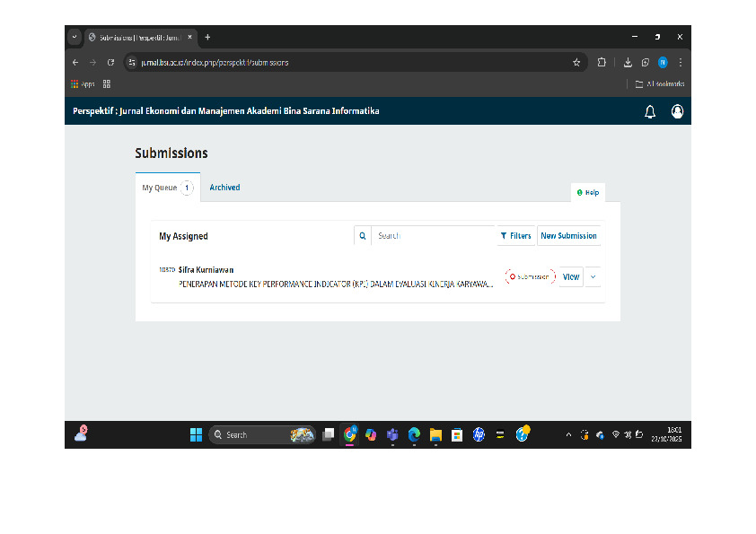Open the Chrome profile avatar
The width and height of the screenshot is (756, 534).
[x=663, y=62]
